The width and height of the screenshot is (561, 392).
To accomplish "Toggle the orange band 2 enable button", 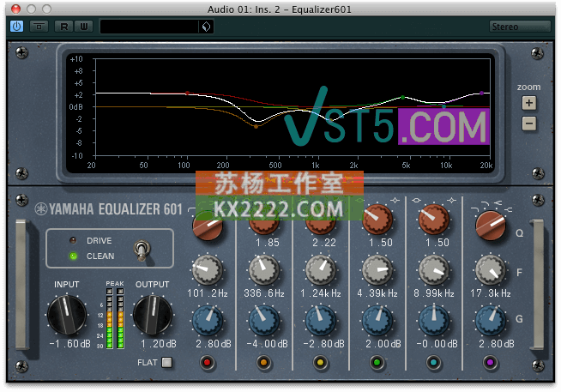I will tap(263, 362).
